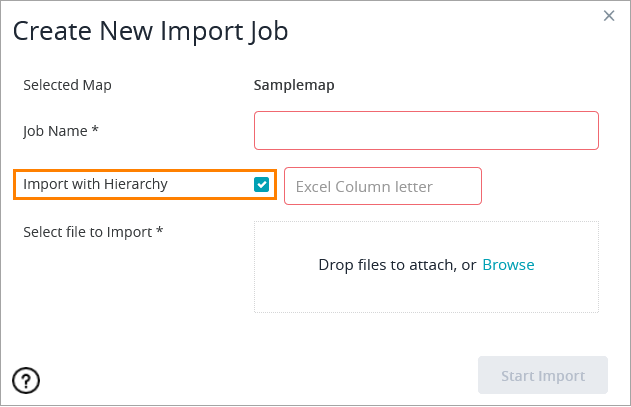Click the word Import on the bottom button
The width and height of the screenshot is (631, 407).
tap(562, 376)
